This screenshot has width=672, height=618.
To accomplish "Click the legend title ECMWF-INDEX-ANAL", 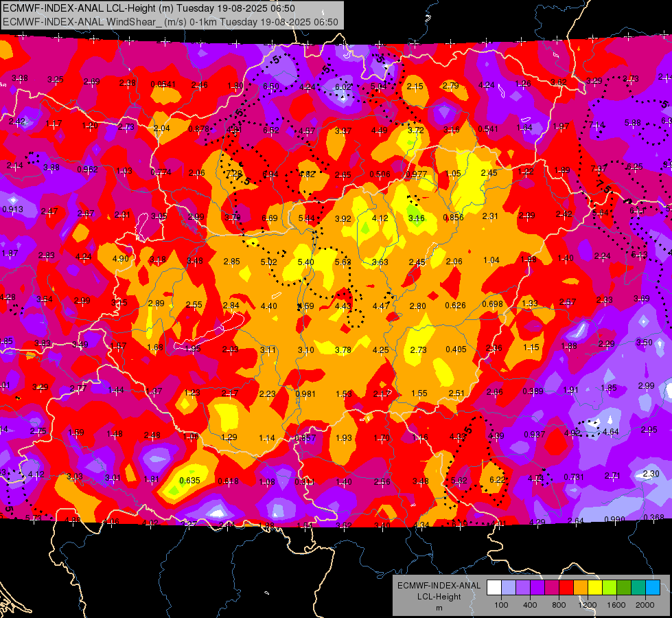I will pos(439,586).
